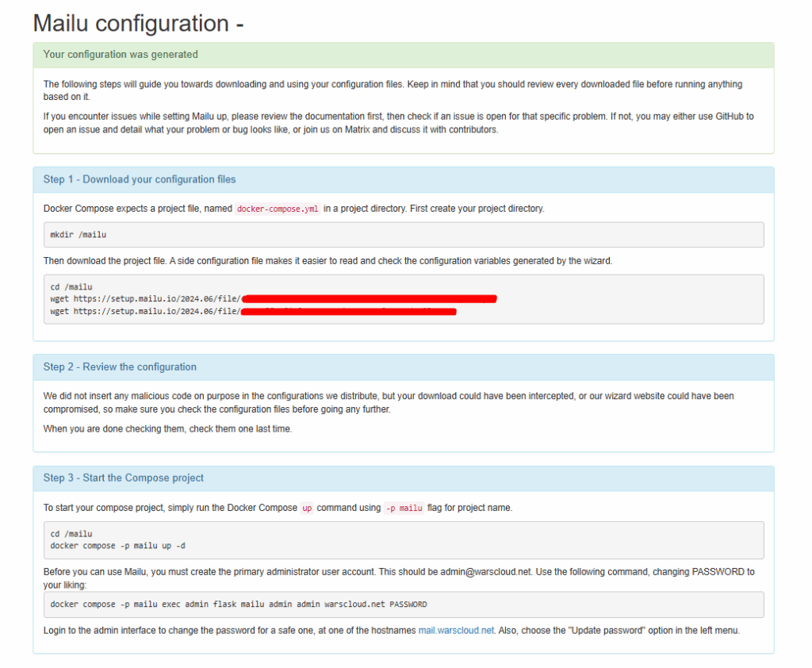Click the "Step 3 - Start the Compose project" heading

point(123,478)
